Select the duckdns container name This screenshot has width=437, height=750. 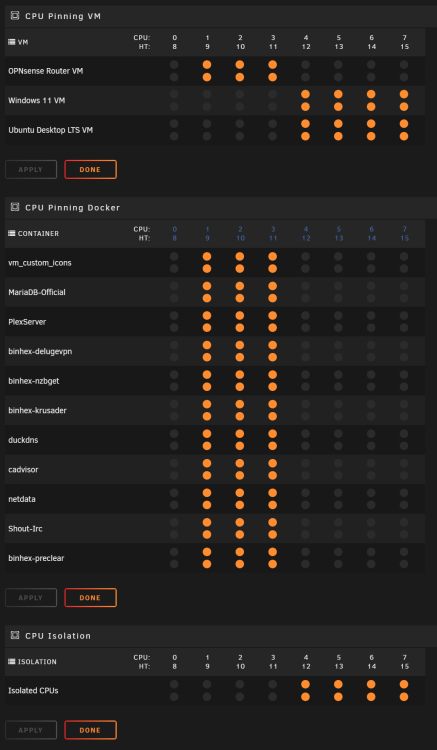tap(23, 440)
